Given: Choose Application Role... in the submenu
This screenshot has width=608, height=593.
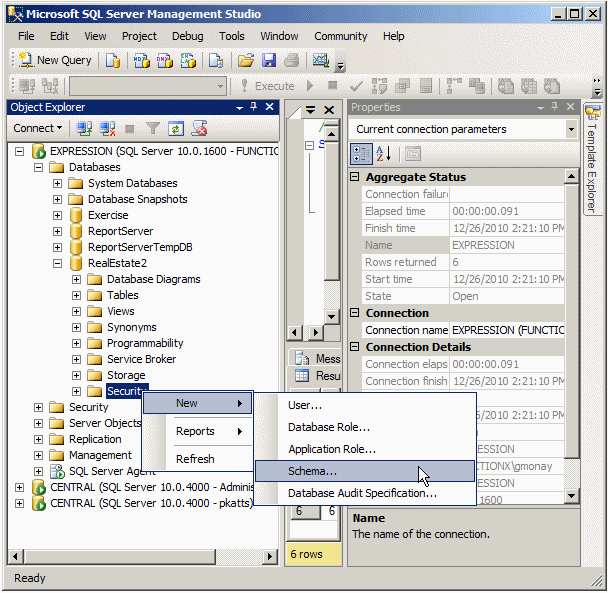Looking at the screenshot, I should [x=364, y=449].
